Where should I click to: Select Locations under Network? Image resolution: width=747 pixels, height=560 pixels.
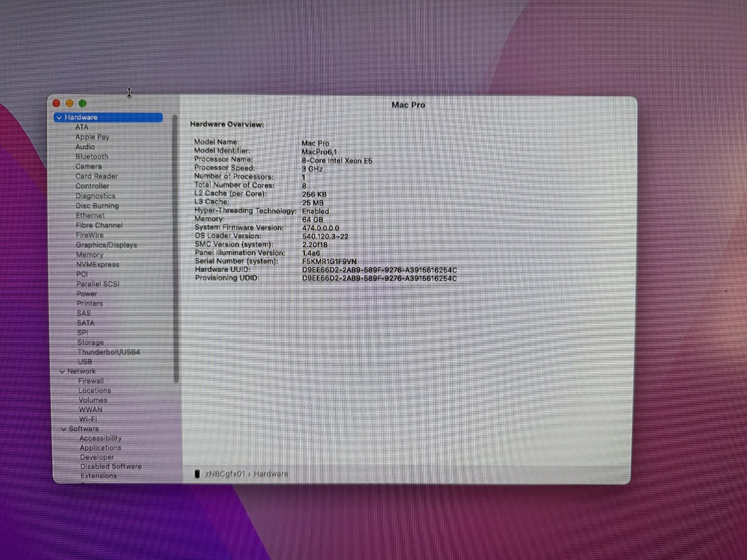pyautogui.click(x=95, y=391)
